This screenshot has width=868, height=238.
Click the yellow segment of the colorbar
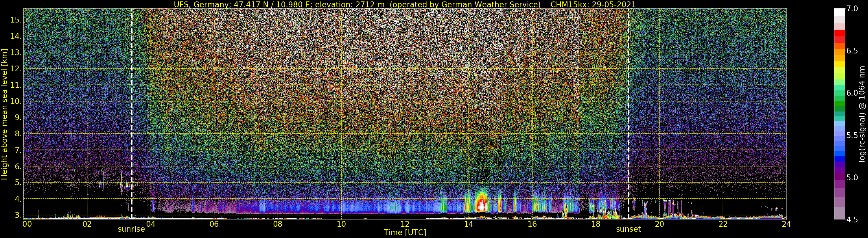point(839,64)
